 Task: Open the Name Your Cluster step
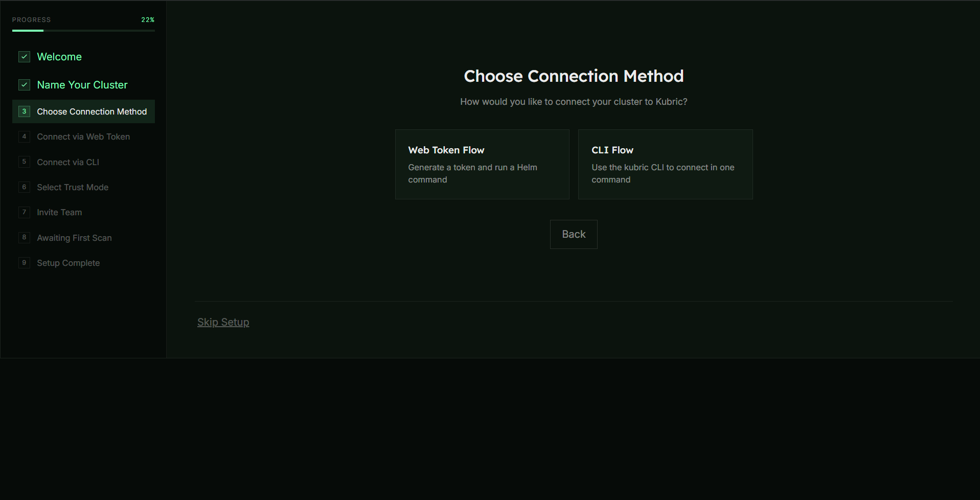coord(83,85)
